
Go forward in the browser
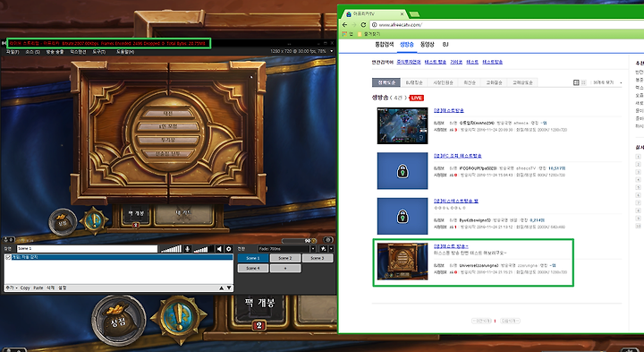pos(353,25)
